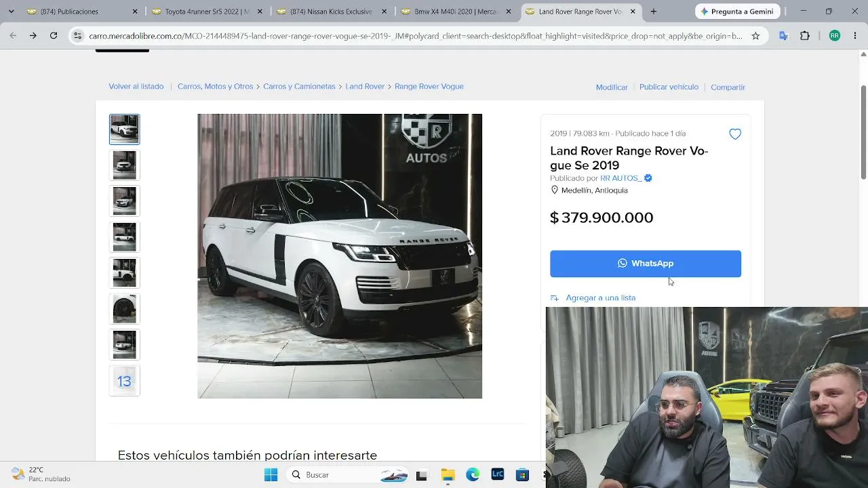Reload the current page
This screenshot has height=488, width=868.
pos(54,36)
